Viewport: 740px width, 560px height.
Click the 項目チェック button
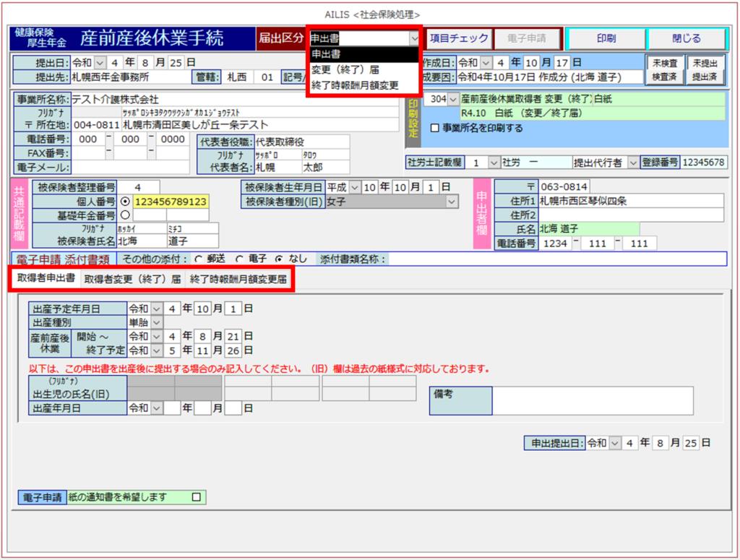tap(459, 38)
